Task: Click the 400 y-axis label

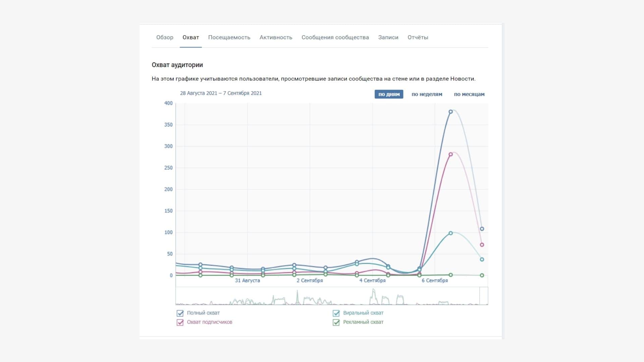Action: click(168, 103)
